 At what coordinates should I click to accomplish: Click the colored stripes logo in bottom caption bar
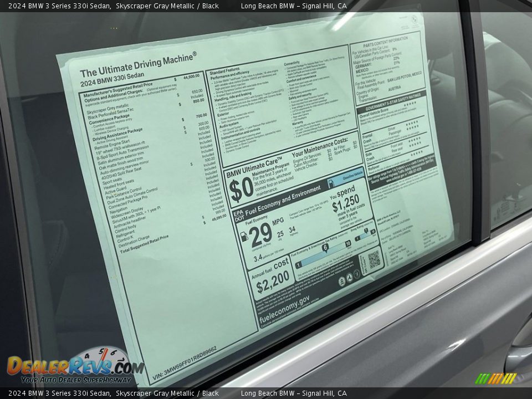pyautogui.click(x=495, y=378)
